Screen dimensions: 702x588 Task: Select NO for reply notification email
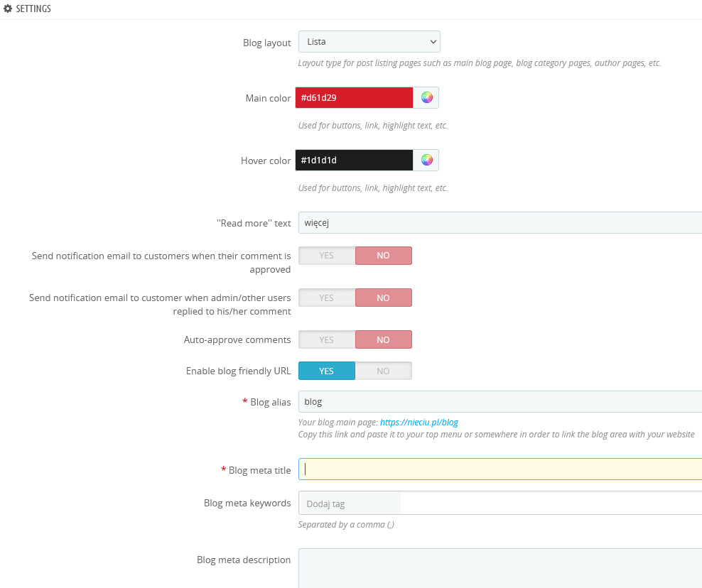384,298
